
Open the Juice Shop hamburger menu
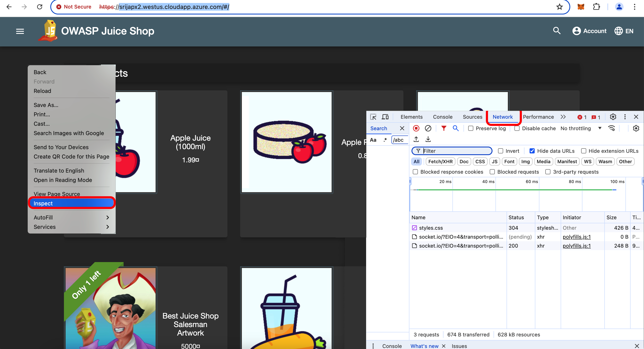pyautogui.click(x=20, y=31)
